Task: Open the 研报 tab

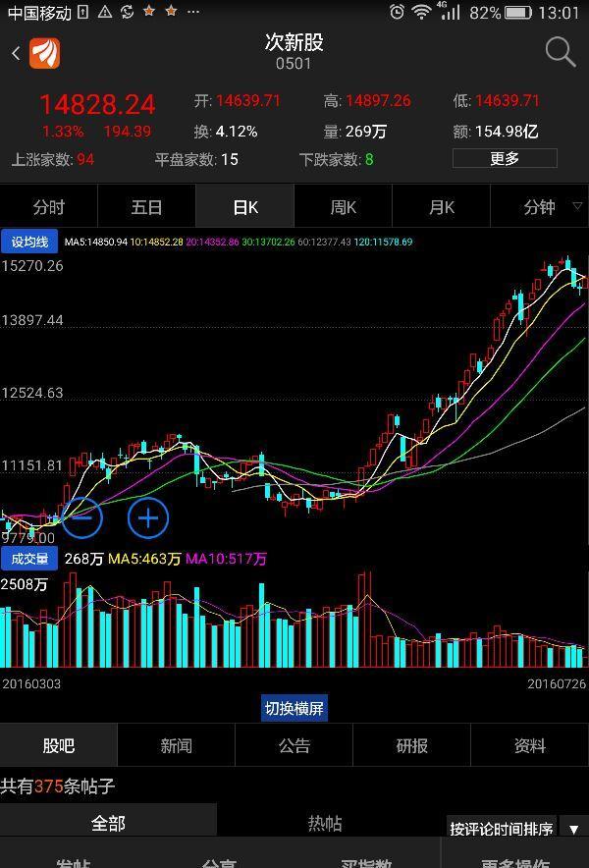Action: tap(412, 745)
